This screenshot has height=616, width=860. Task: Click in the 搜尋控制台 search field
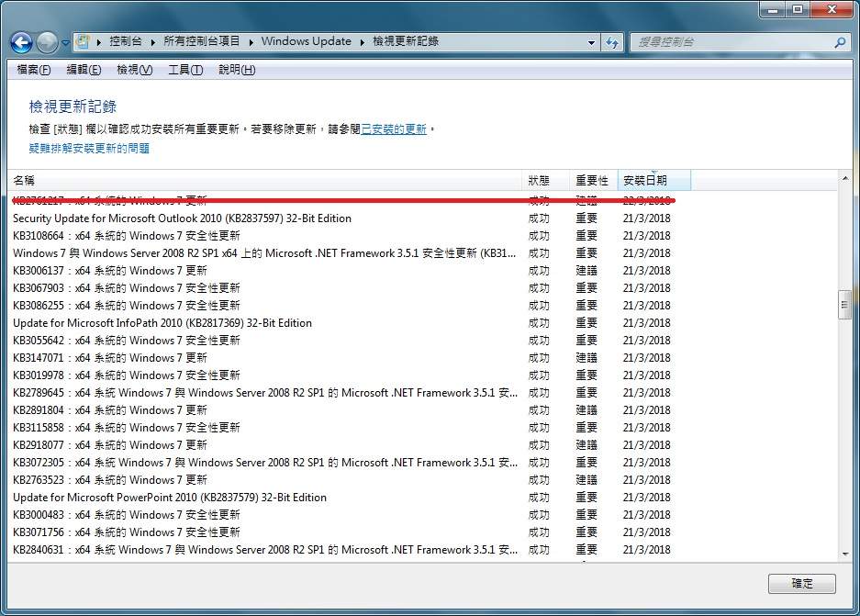[732, 41]
